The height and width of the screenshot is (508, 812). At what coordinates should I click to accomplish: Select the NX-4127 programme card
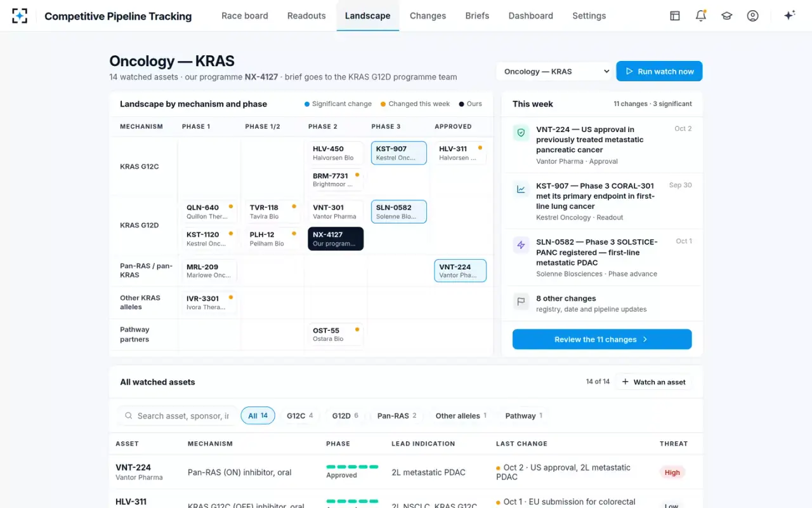pyautogui.click(x=336, y=239)
